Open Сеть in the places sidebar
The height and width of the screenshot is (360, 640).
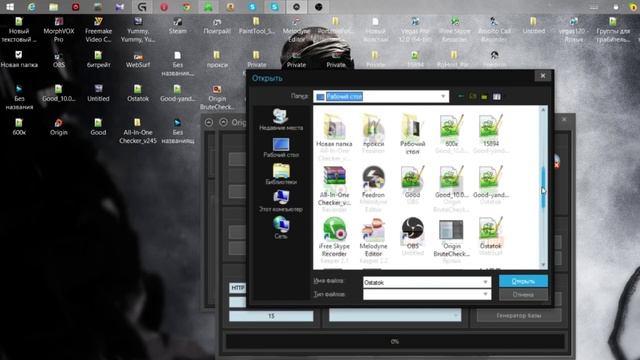(x=281, y=228)
